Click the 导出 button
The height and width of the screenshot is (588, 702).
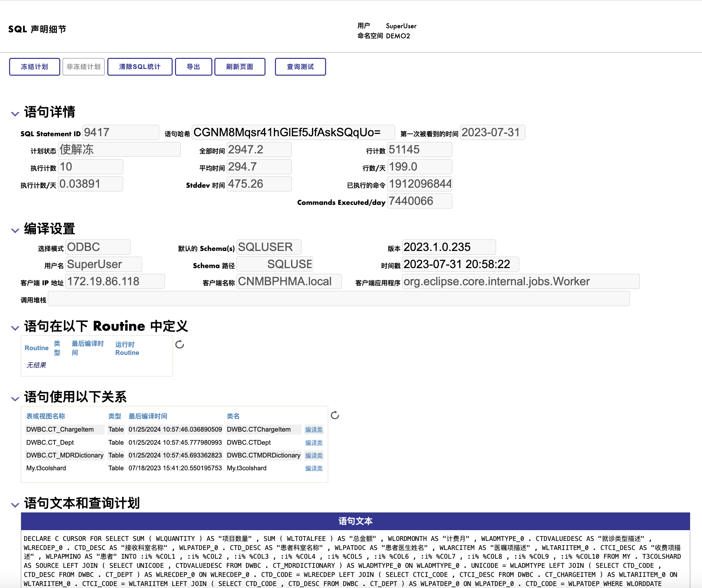click(194, 67)
